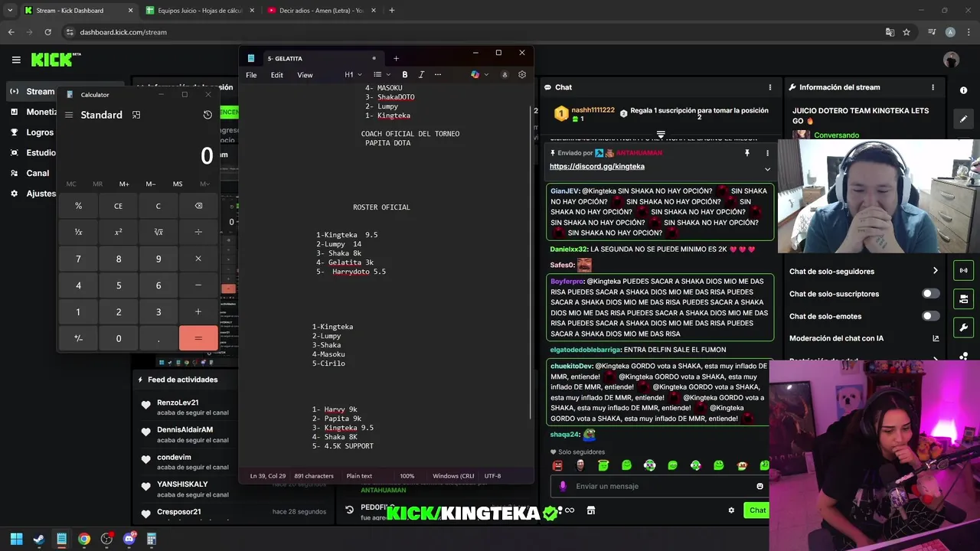Bookmark this page star icon
This screenshot has width=980, height=551.
click(x=906, y=32)
